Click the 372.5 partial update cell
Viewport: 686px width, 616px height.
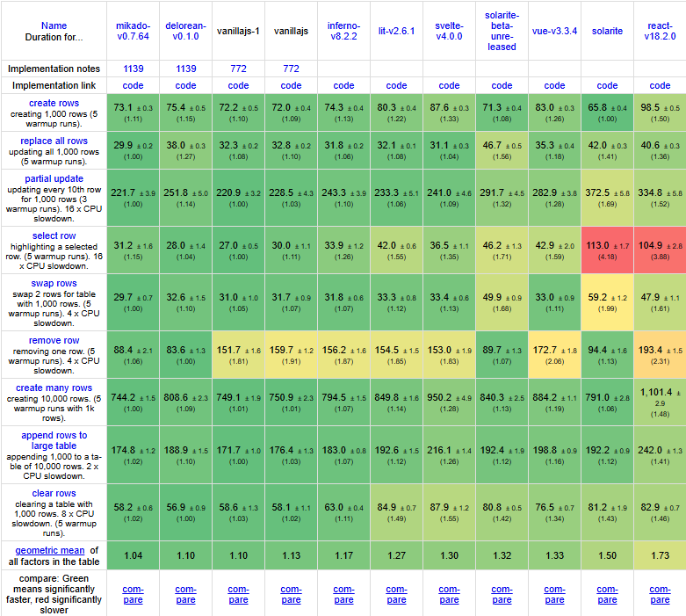[607, 198]
